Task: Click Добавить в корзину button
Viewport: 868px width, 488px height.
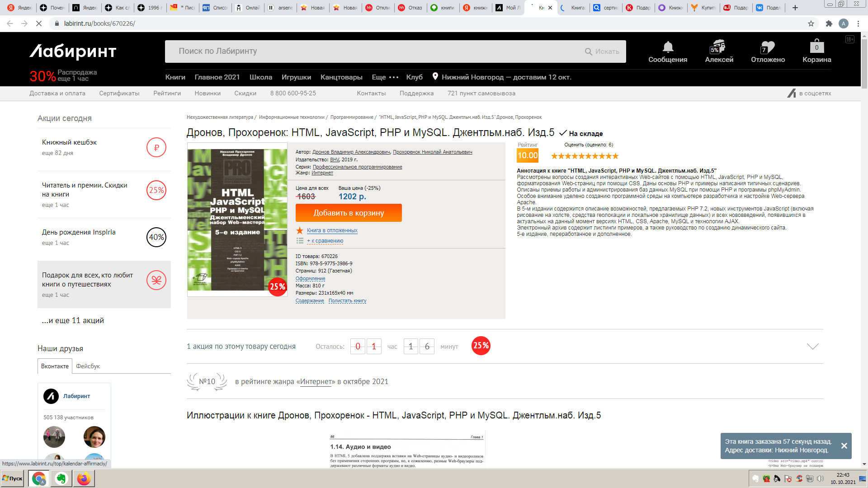Action: [349, 213]
